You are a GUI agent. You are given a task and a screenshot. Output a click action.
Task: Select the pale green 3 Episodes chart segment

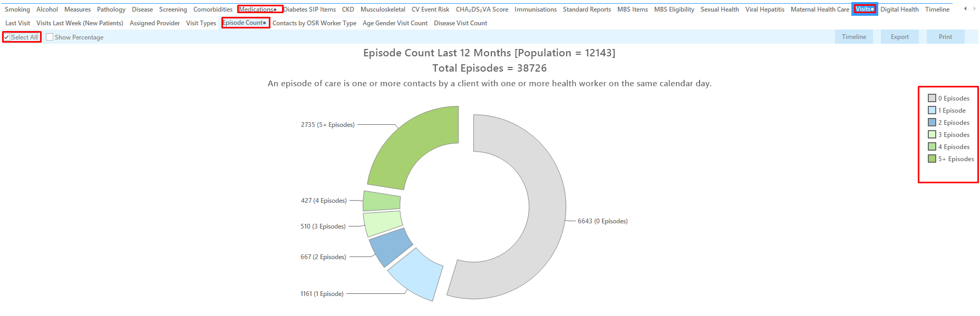pos(382,223)
